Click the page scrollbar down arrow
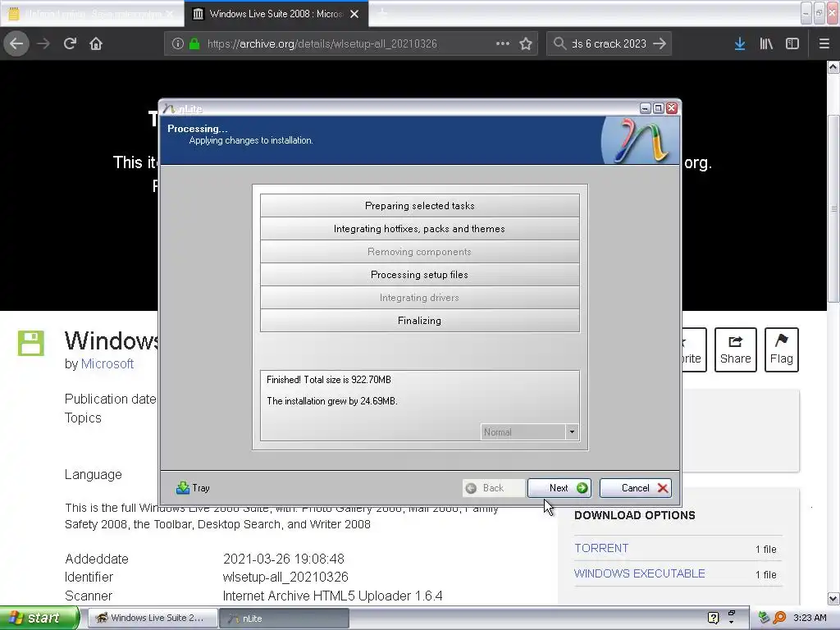The height and width of the screenshot is (630, 840). 833,598
